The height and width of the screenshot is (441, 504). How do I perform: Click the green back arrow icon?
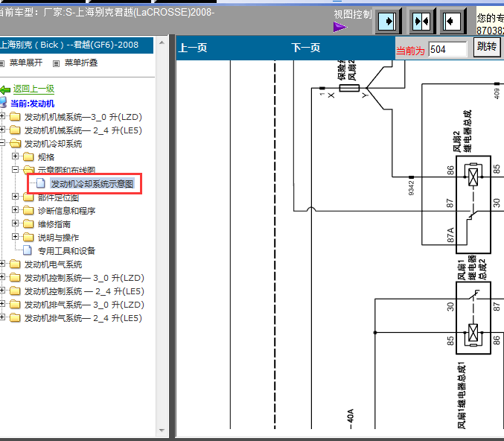click(x=5, y=89)
